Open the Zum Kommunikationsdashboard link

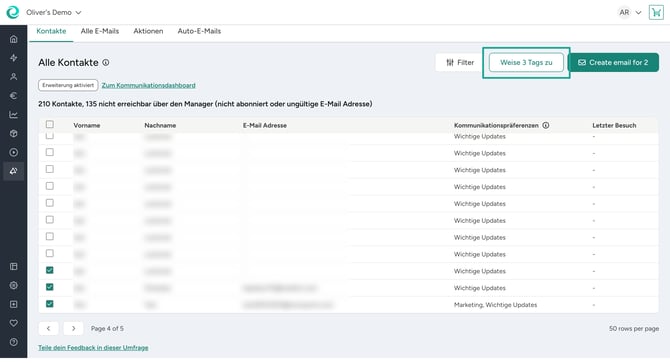pos(148,85)
